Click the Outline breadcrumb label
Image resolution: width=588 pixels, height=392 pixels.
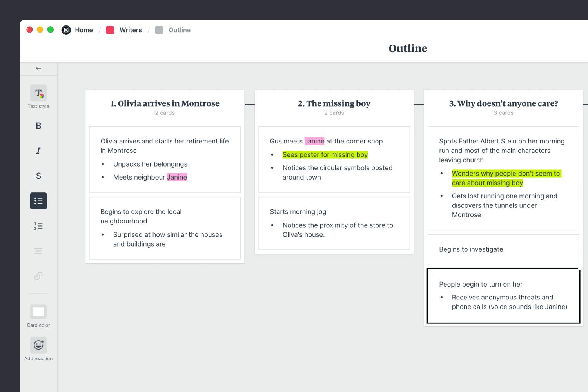(x=180, y=30)
